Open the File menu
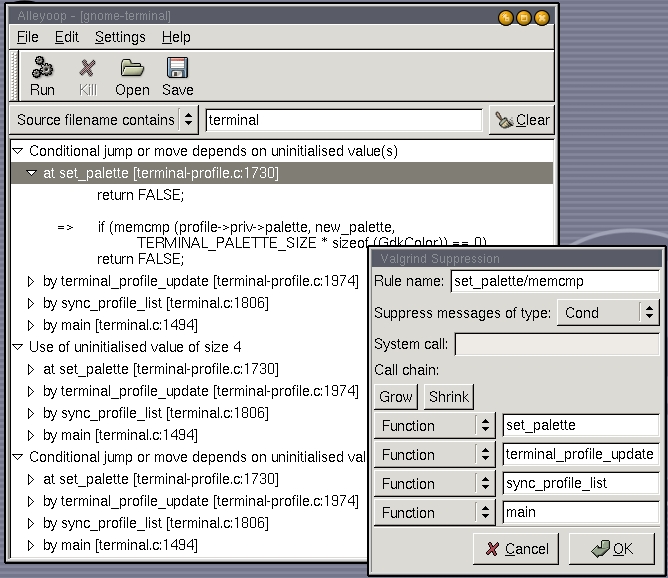Image resolution: width=668 pixels, height=578 pixels. click(x=28, y=37)
